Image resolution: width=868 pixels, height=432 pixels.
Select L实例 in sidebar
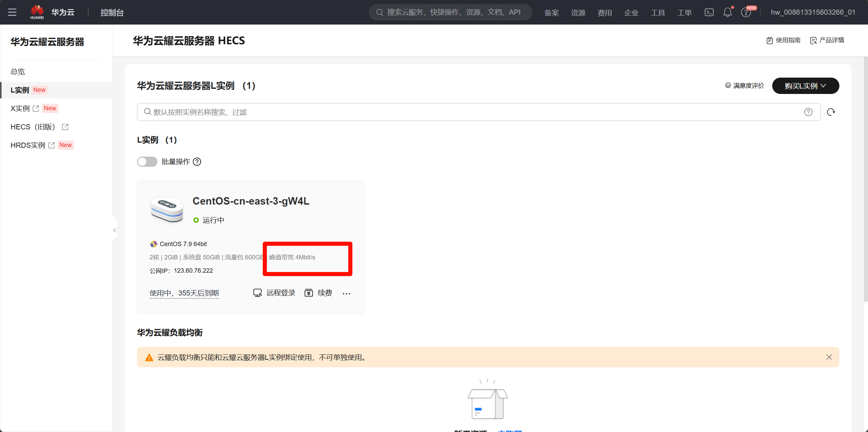[56, 90]
